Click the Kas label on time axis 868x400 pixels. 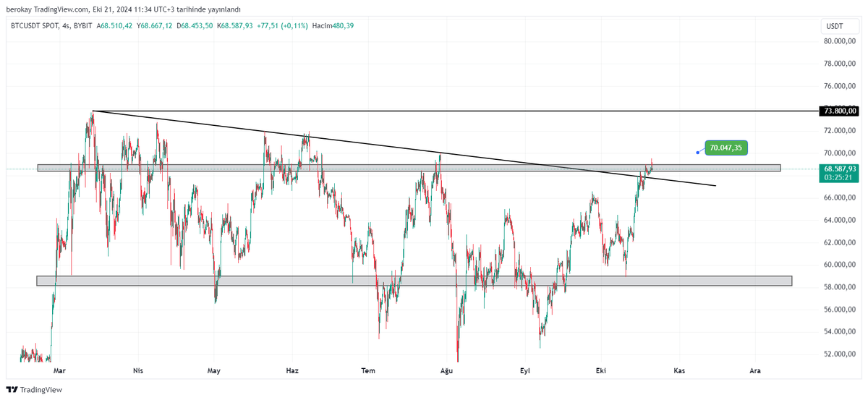(x=678, y=370)
